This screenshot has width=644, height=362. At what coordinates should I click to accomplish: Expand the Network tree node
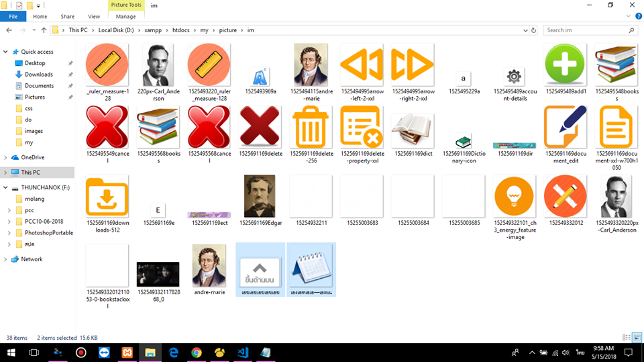[x=5, y=259]
